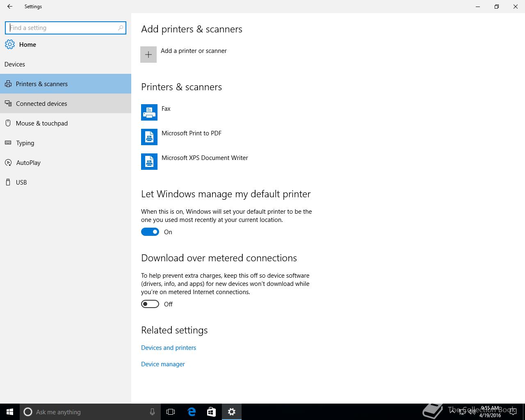Show hidden tray icons chevron
This screenshot has width=525, height=420.
(x=452, y=412)
